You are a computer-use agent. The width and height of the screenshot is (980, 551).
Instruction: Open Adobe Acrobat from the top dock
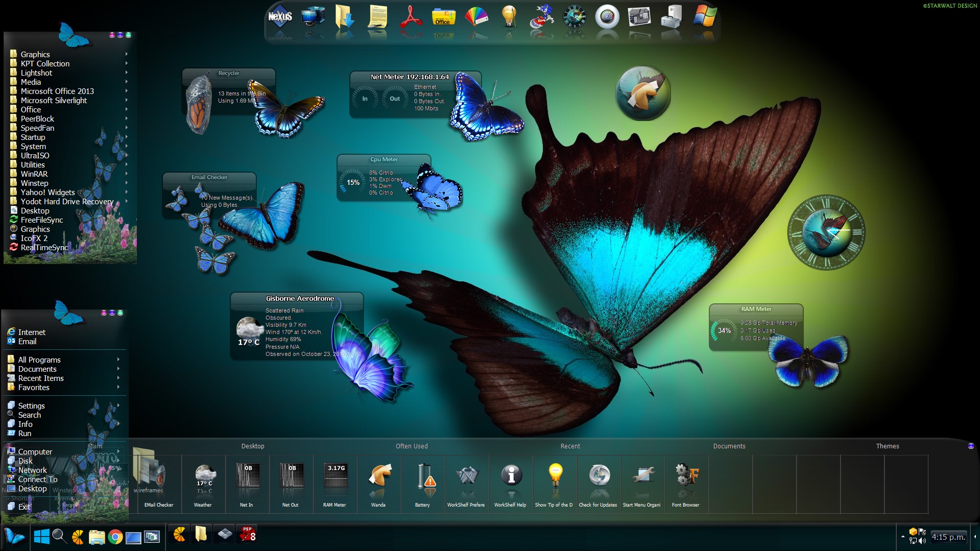point(411,16)
